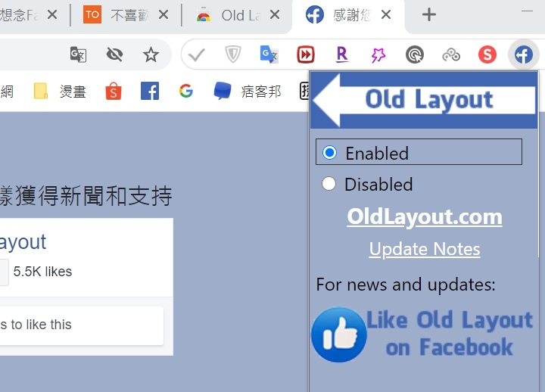The height and width of the screenshot is (392, 545).
Task: Click the gray cloud-link extension icon
Action: [451, 55]
